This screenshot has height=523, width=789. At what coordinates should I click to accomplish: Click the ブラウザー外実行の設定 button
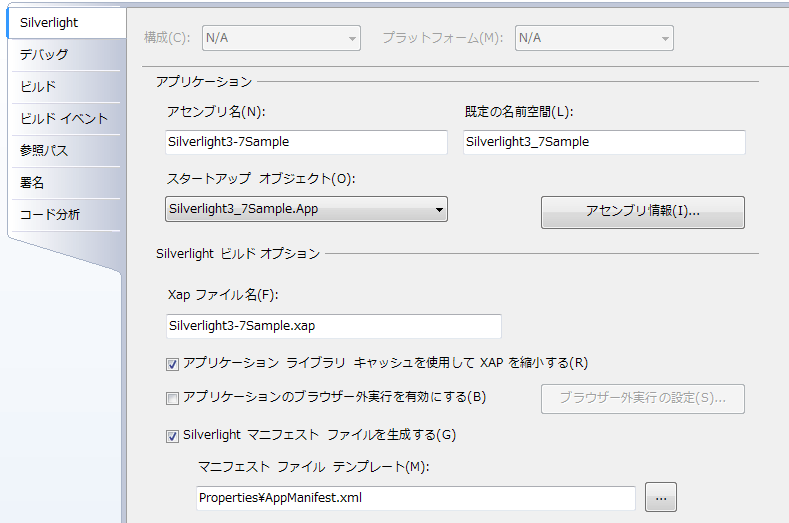pyautogui.click(x=643, y=399)
